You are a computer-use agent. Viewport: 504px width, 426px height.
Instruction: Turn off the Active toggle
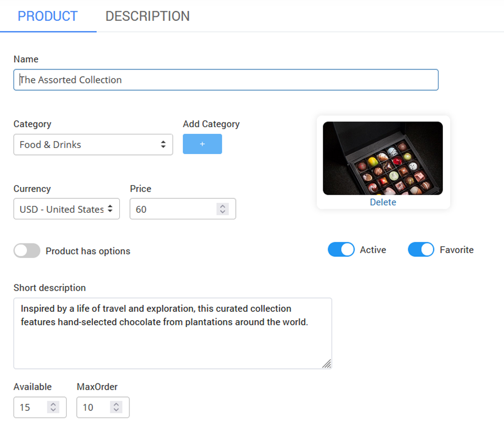pos(341,250)
